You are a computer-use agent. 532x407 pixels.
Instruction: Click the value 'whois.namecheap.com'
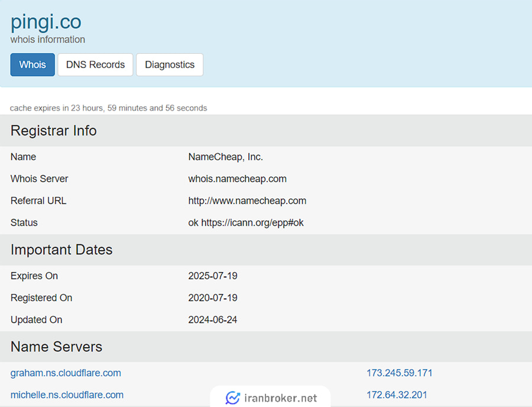point(238,179)
